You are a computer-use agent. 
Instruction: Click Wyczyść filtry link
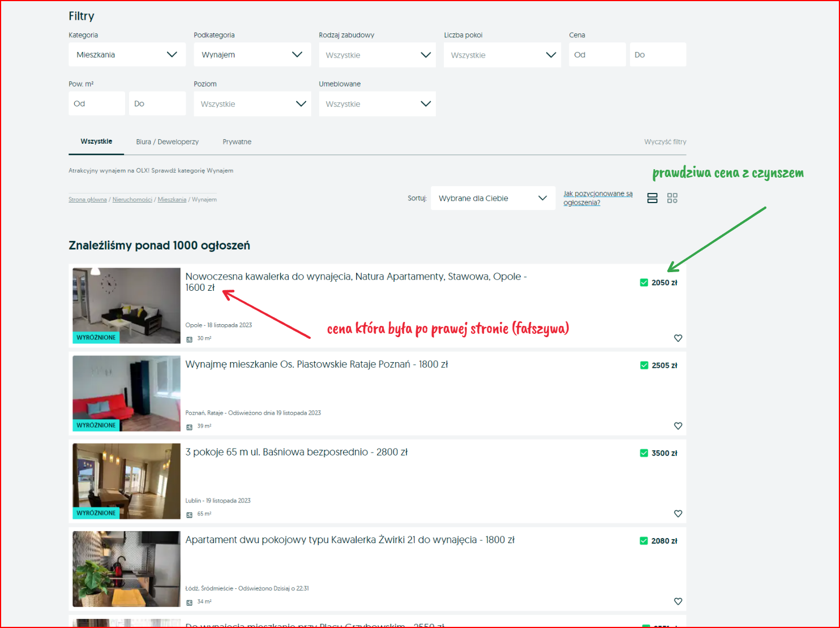[x=665, y=142]
